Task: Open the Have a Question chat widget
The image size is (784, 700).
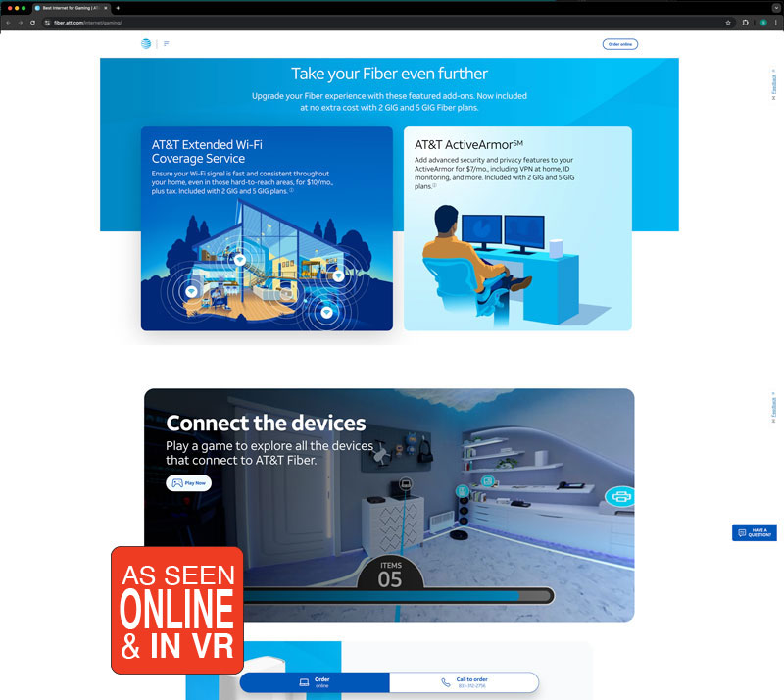Action: (x=755, y=532)
